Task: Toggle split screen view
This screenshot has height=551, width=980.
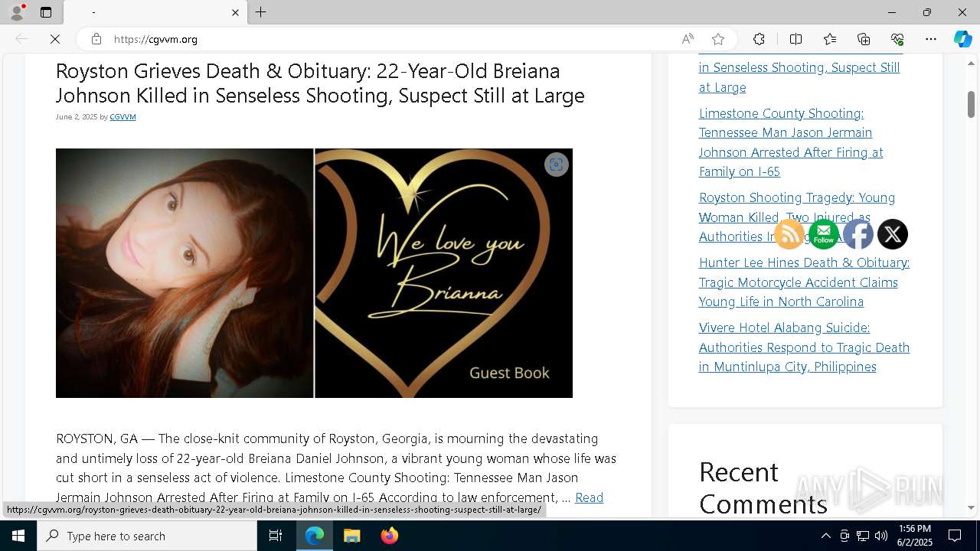Action: (795, 39)
